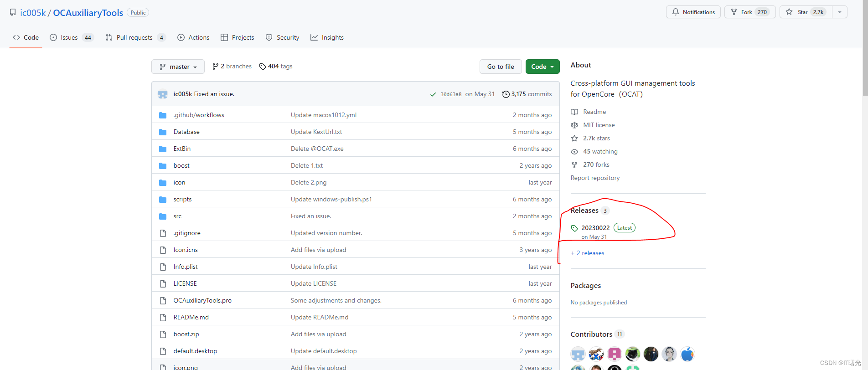Open the boost.zip file
868x370 pixels.
(186, 334)
